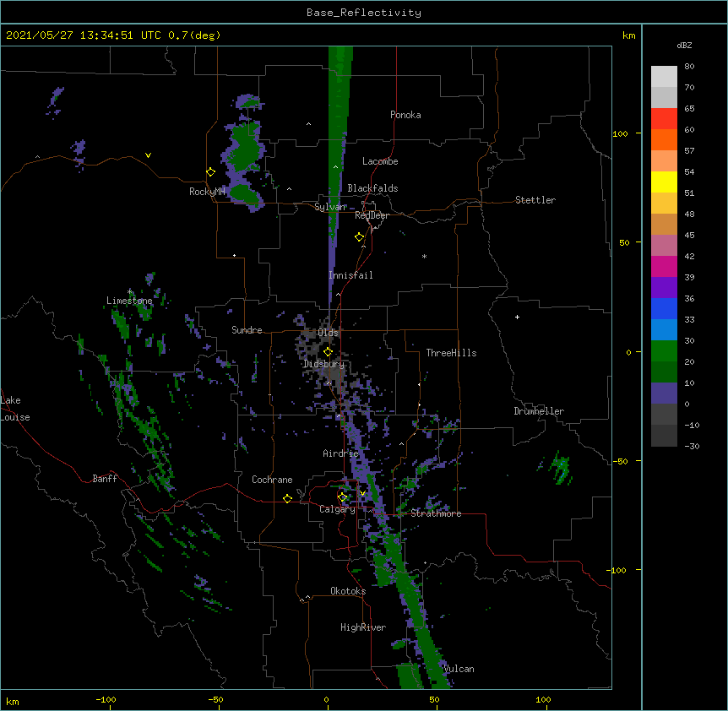The height and width of the screenshot is (711, 728).
Task: Pick the orange 57-60 dBZ legend swatch
Action: 664,139
